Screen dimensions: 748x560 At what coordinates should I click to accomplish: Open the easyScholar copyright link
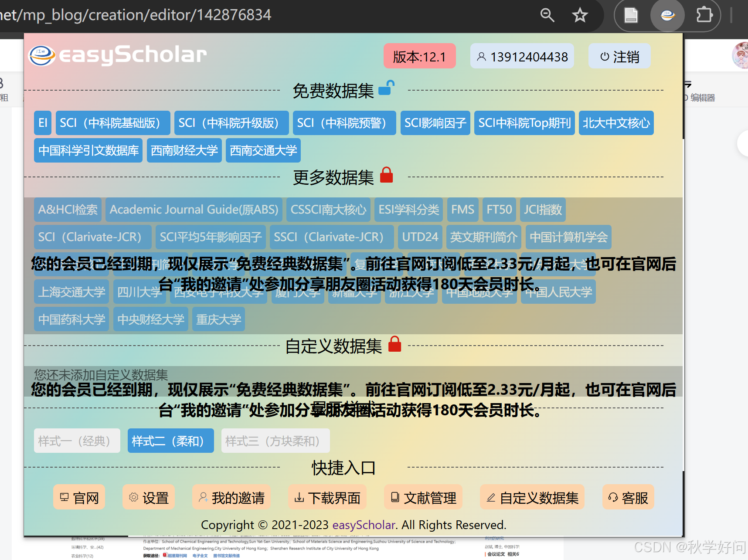tap(364, 525)
